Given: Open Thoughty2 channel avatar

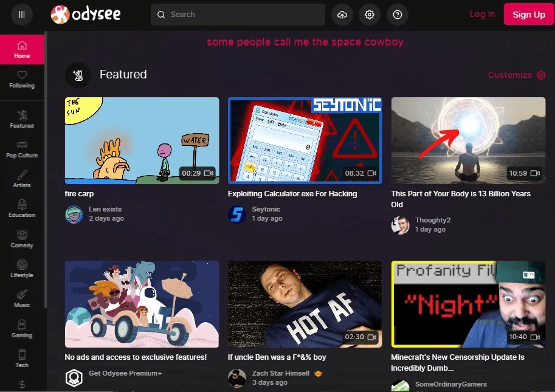Looking at the screenshot, I should [x=401, y=225].
